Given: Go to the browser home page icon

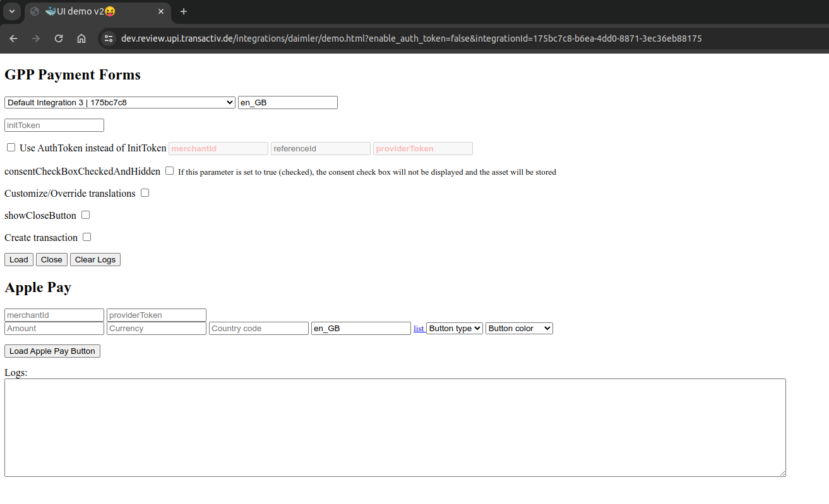Looking at the screenshot, I should coord(81,38).
